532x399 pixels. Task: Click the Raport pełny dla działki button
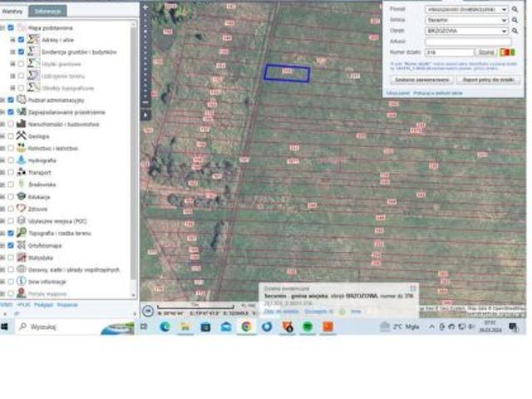tap(489, 80)
